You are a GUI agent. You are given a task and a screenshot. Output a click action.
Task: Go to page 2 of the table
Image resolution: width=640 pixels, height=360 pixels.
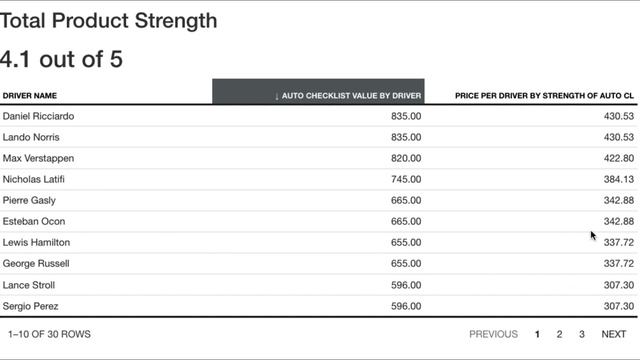559,334
